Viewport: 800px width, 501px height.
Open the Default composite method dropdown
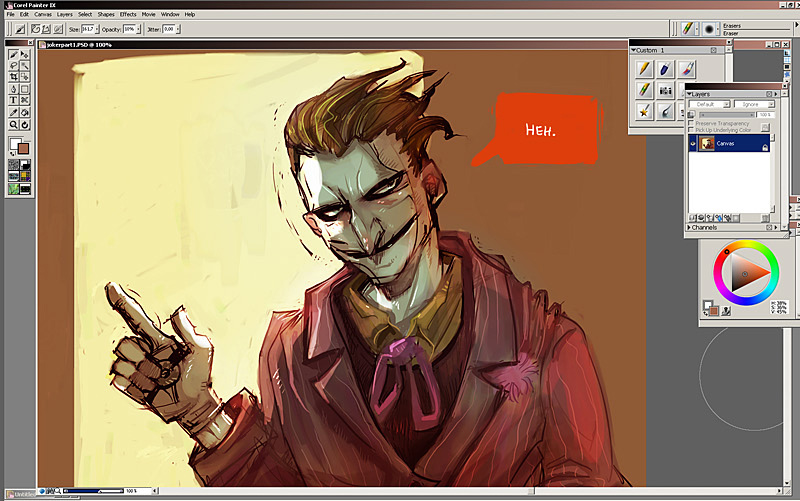click(710, 104)
